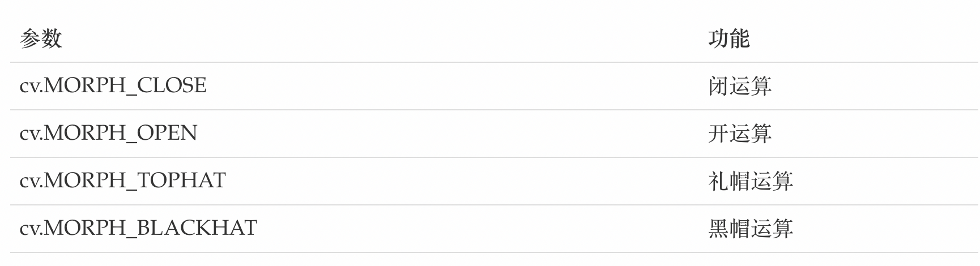Viewport: 980px width, 266px height.
Task: Click the 开 character in 开运算
Action: (718, 134)
